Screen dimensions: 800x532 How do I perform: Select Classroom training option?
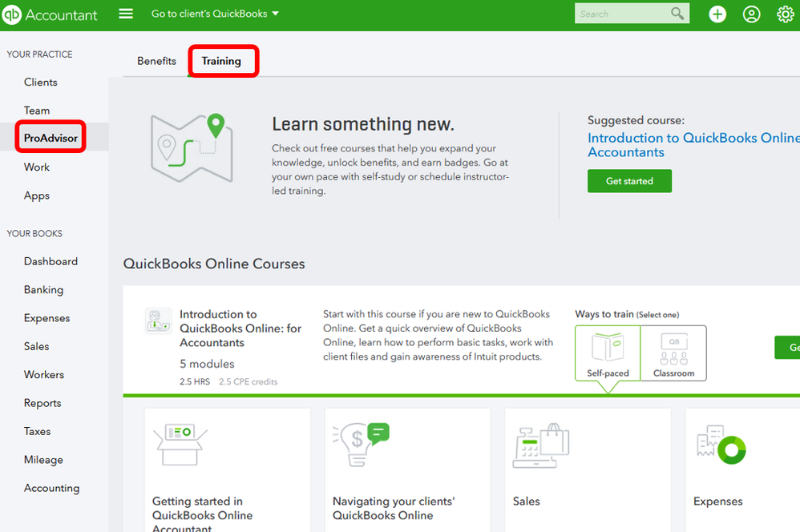[673, 353]
